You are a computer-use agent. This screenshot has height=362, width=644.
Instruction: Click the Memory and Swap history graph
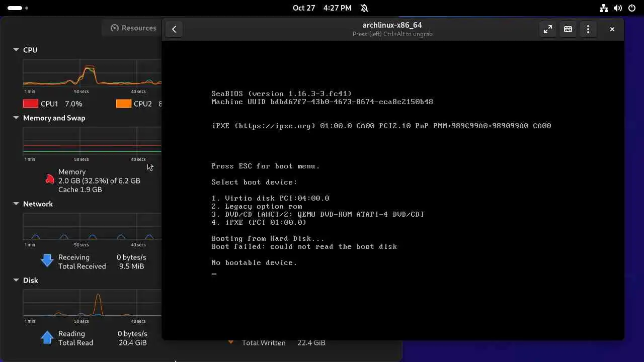click(92, 141)
